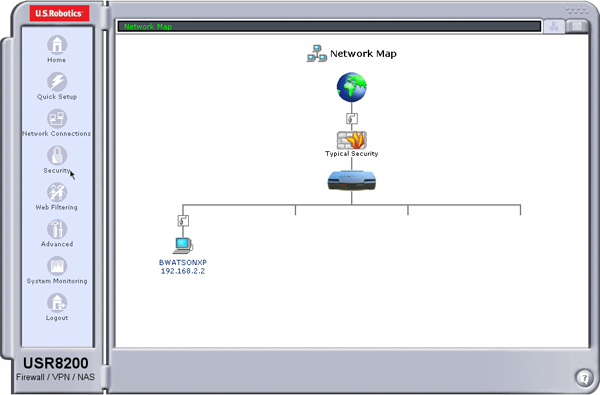Switch to the network map view tab
600x395 pixels.
pos(554,26)
